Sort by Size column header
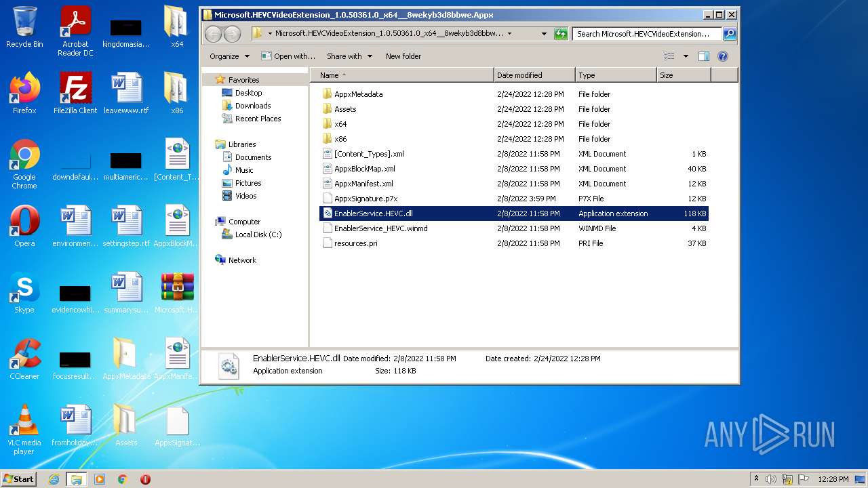This screenshot has height=488, width=868. tap(684, 75)
